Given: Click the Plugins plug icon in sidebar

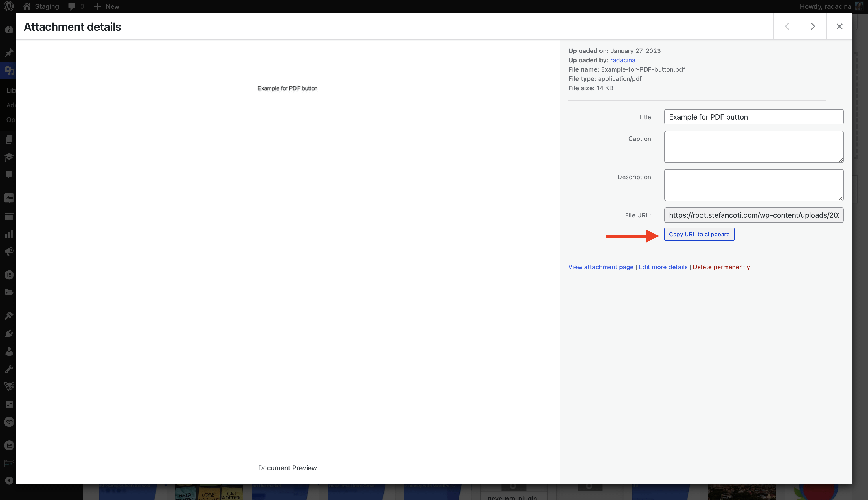Looking at the screenshot, I should 9,334.
